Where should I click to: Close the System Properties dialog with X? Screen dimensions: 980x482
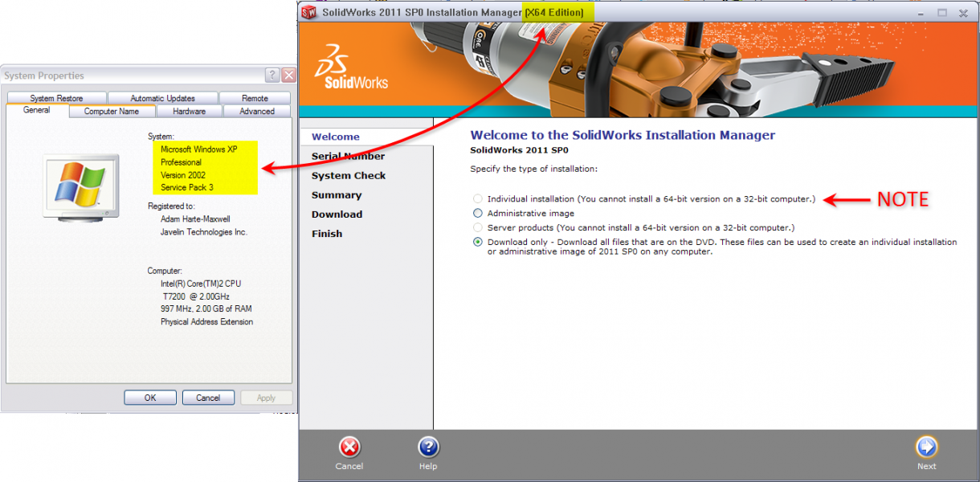(x=289, y=75)
